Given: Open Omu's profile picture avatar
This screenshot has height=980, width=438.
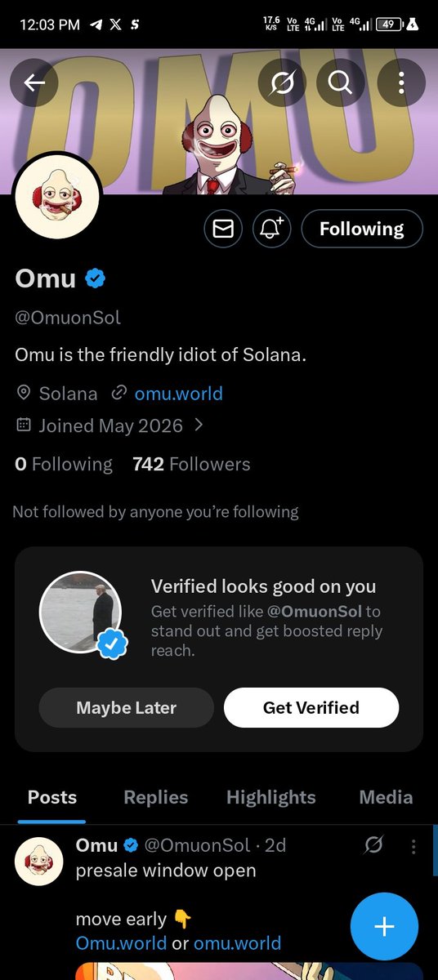Looking at the screenshot, I should tap(57, 196).
